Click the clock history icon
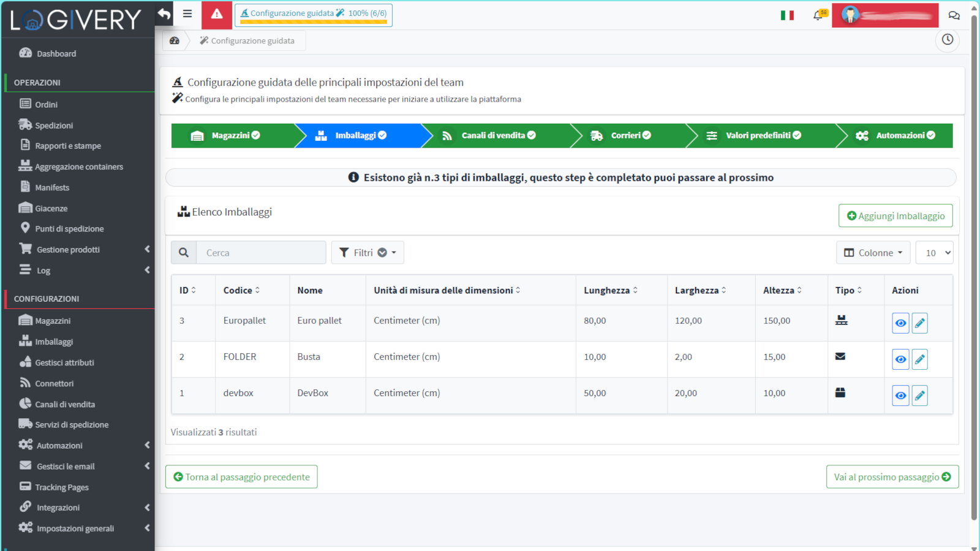The width and height of the screenshot is (980, 551). 947,40
